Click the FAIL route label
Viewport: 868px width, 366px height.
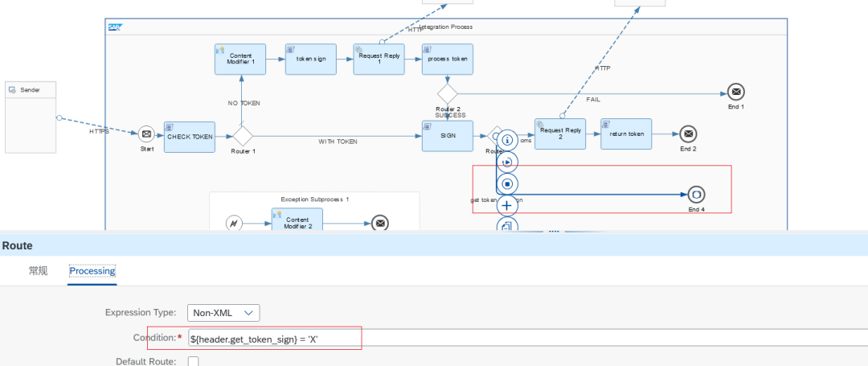[593, 100]
